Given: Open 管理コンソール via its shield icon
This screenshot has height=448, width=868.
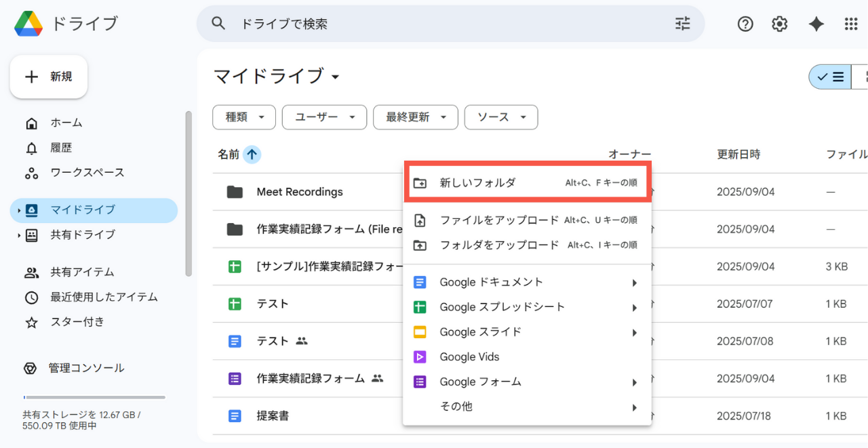Looking at the screenshot, I should point(31,367).
